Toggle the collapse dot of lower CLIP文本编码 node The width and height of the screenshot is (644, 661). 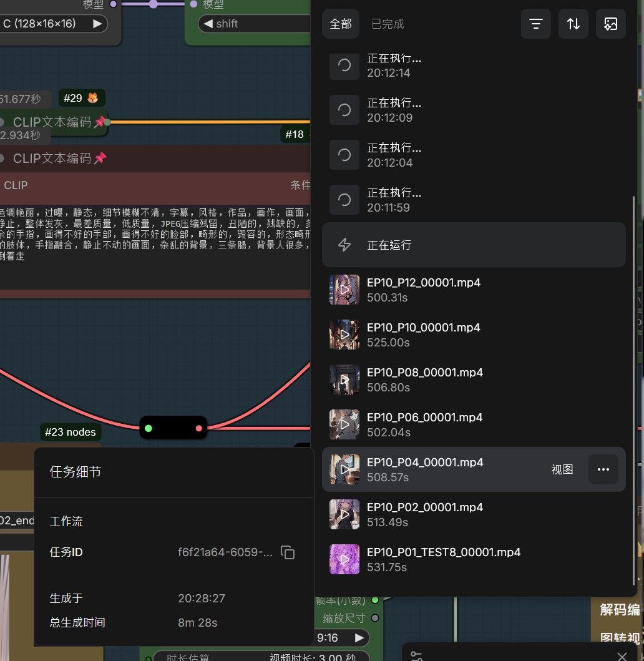point(2,159)
